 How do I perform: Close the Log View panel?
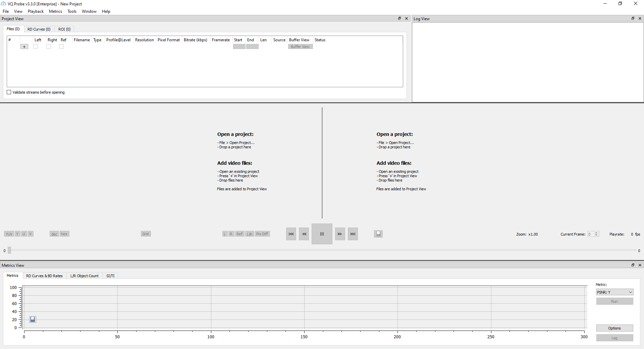click(x=640, y=18)
